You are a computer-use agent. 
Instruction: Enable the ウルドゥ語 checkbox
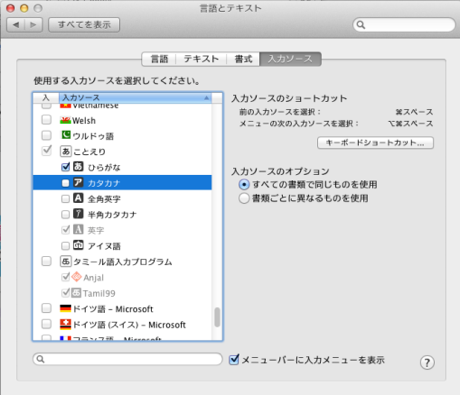[46, 135]
